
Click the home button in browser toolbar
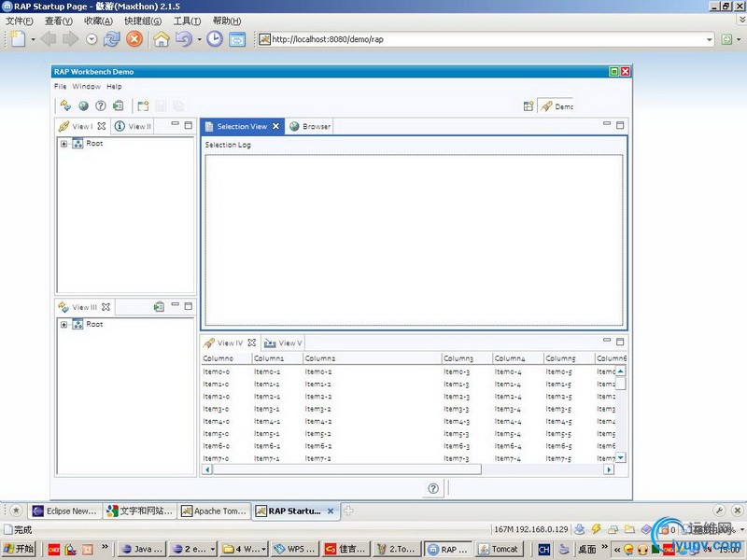pos(162,39)
